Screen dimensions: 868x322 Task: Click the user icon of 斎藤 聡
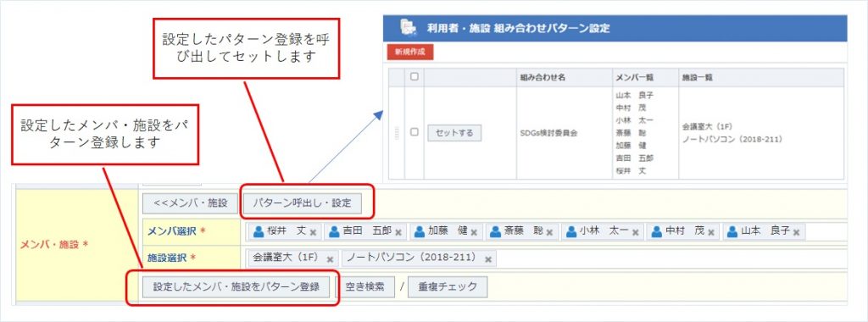[495, 231]
